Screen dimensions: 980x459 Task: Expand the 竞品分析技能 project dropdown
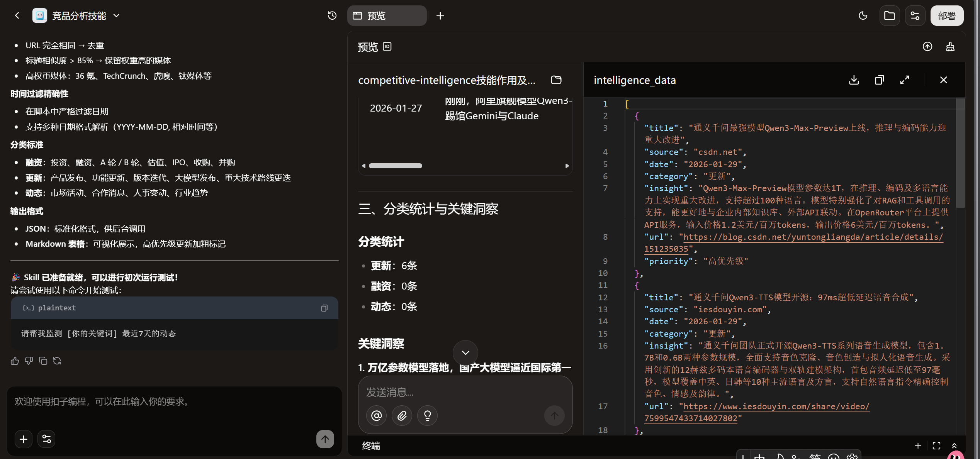(116, 16)
